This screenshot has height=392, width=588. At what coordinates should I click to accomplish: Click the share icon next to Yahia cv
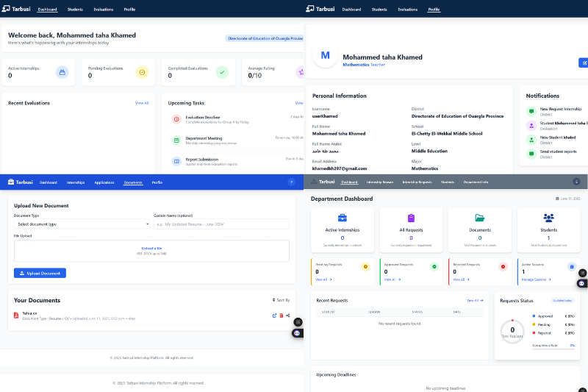coord(287,316)
